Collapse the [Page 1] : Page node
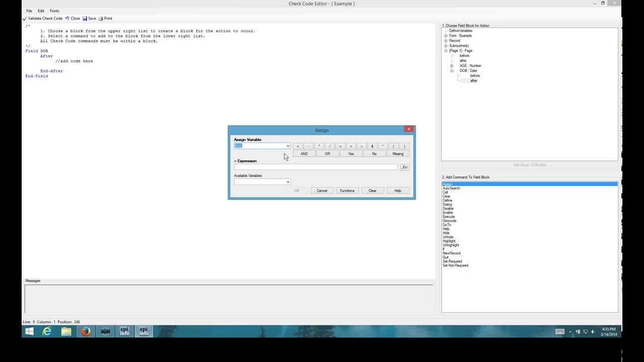This screenshot has height=362, width=644. [446, 51]
